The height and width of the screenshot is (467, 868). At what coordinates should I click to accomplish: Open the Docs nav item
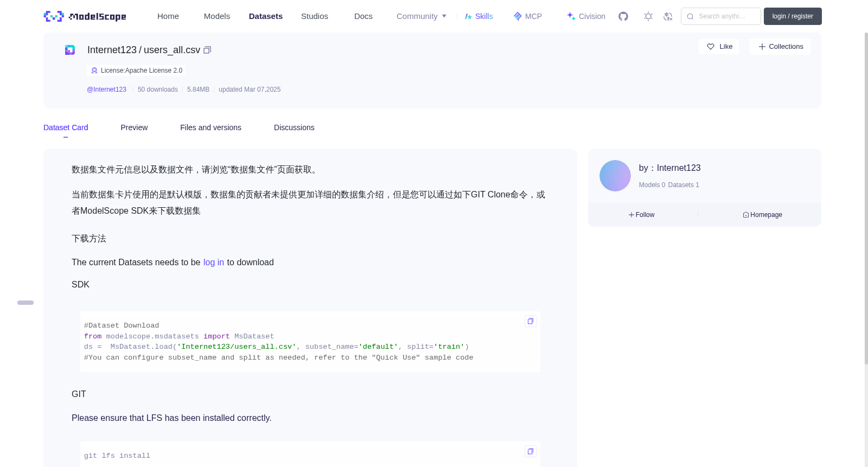(x=363, y=16)
